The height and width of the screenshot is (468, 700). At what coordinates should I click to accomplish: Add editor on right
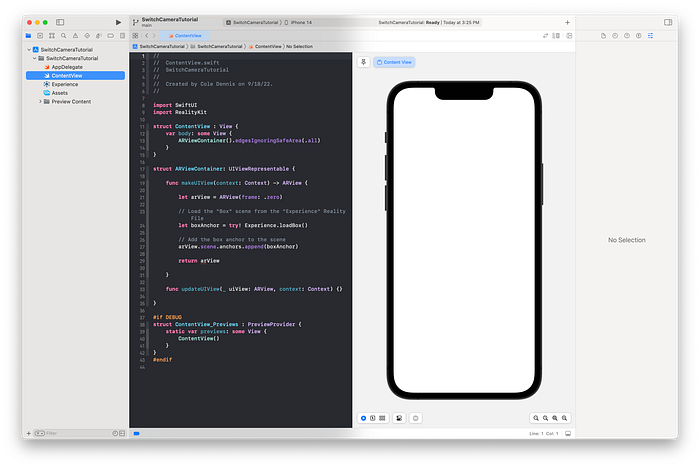[569, 36]
